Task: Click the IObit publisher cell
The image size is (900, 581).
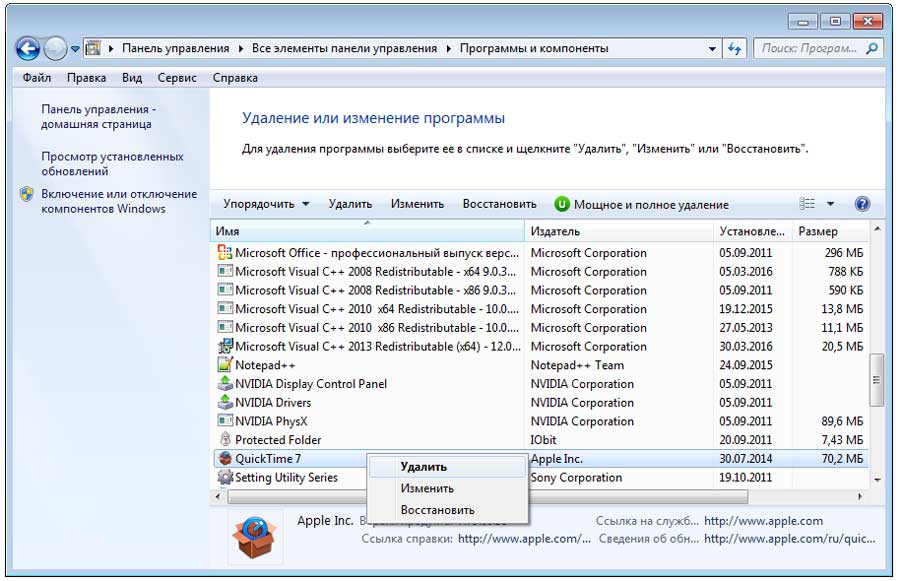Action: (x=543, y=440)
